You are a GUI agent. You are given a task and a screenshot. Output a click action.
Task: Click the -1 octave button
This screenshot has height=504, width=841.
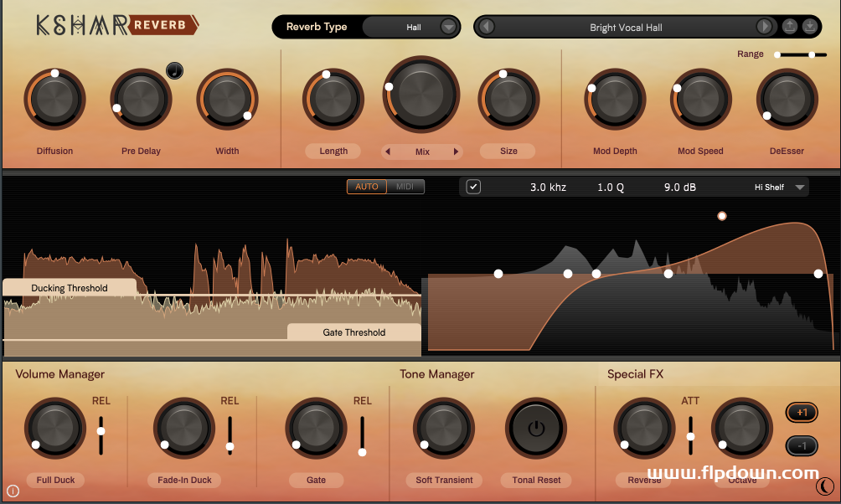[800, 445]
